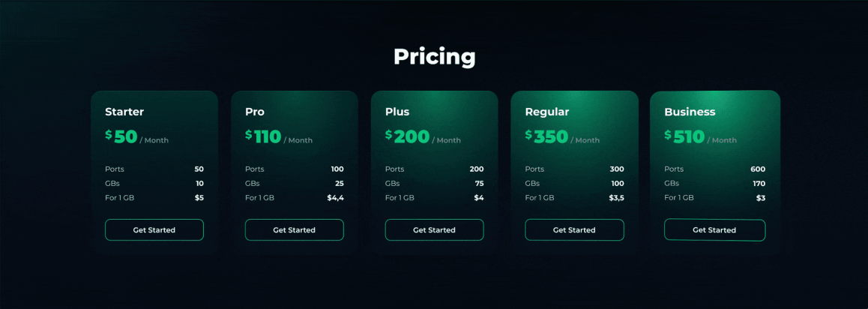Hit Get Started on the Business plan
Viewport: 868px width, 309px height.
[714, 229]
